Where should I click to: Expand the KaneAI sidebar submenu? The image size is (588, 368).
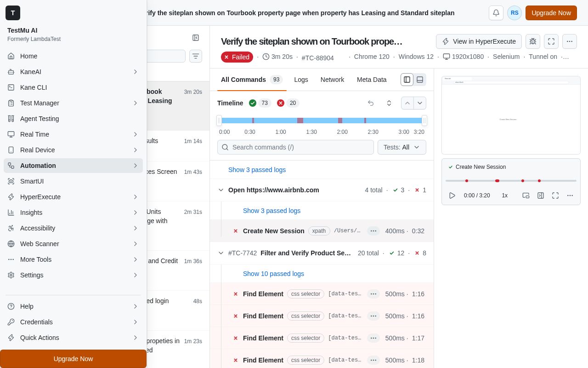click(x=136, y=72)
